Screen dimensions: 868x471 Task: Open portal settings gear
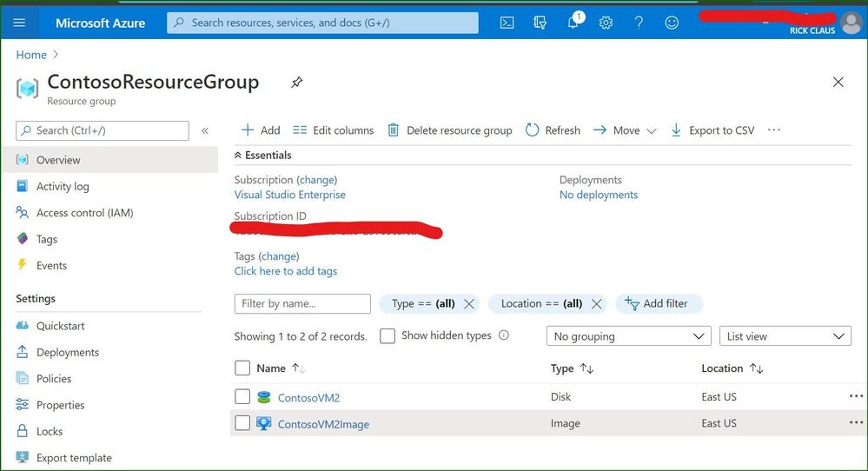[606, 23]
